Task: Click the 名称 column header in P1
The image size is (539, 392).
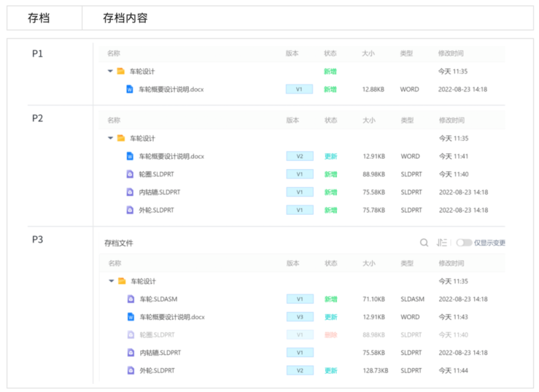Action: [x=114, y=53]
